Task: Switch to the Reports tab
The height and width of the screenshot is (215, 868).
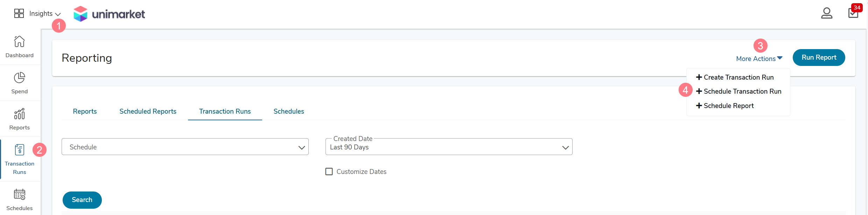Action: point(85,111)
